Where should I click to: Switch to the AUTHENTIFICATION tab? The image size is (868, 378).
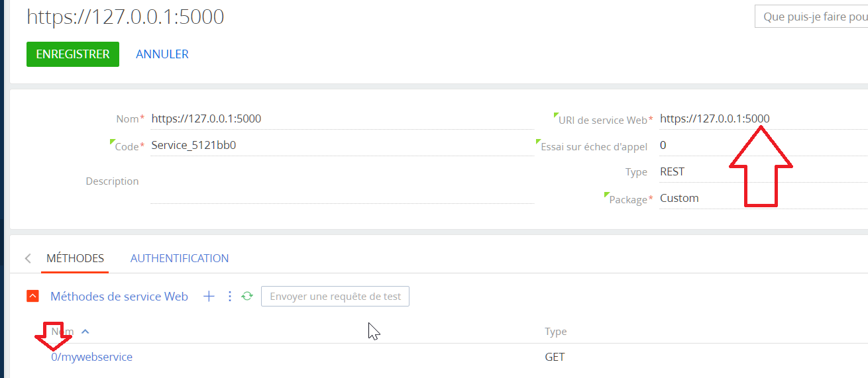[180, 258]
